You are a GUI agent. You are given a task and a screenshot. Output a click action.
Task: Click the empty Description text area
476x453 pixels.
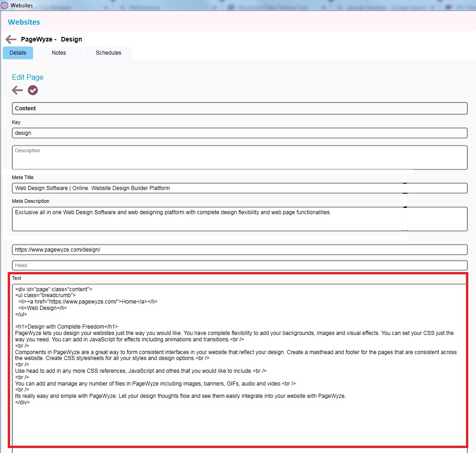click(x=239, y=158)
